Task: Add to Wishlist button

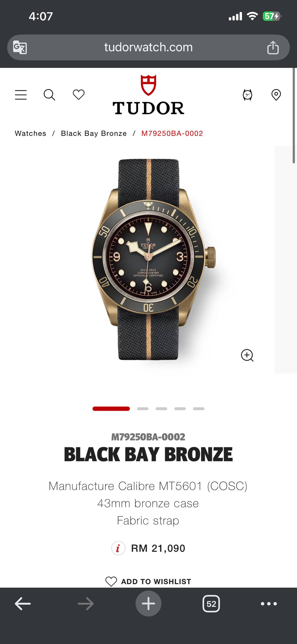Action: [x=148, y=581]
